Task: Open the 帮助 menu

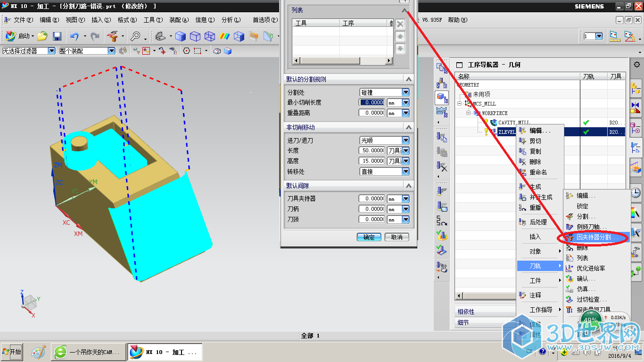Action: 457,20
